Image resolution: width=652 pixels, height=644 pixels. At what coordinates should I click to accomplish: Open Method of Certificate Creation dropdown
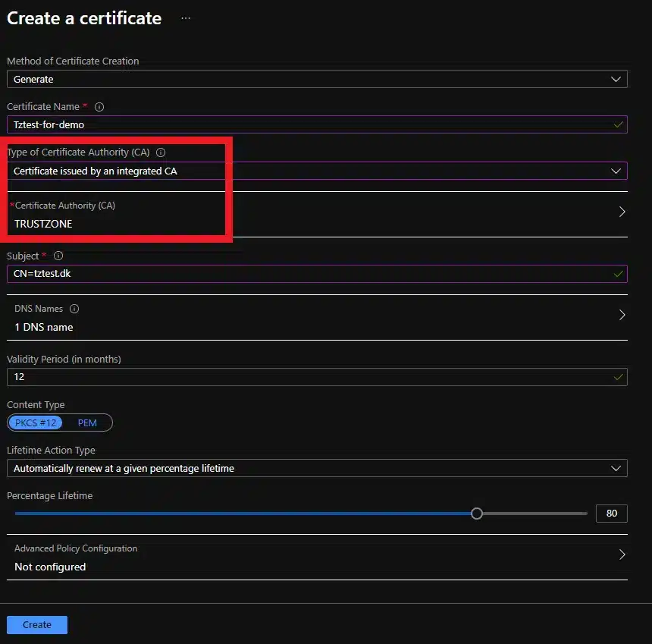point(317,79)
